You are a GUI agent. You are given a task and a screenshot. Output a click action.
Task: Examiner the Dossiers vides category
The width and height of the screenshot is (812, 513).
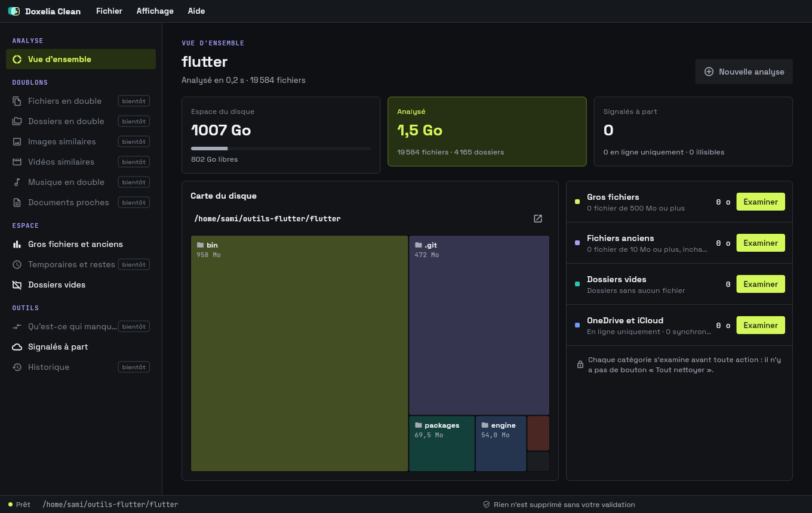pos(761,284)
